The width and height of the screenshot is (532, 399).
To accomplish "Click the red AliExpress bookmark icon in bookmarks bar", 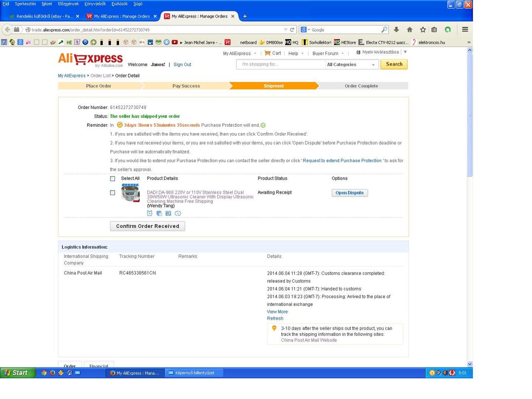I will (227, 42).
